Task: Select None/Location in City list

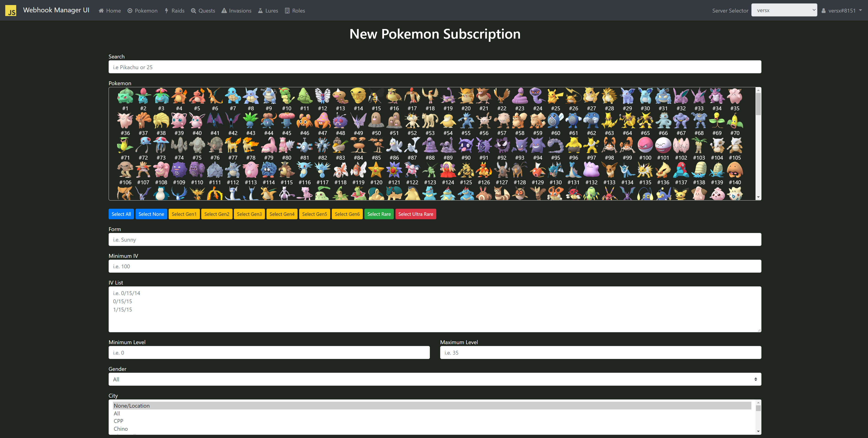Action: [432, 406]
